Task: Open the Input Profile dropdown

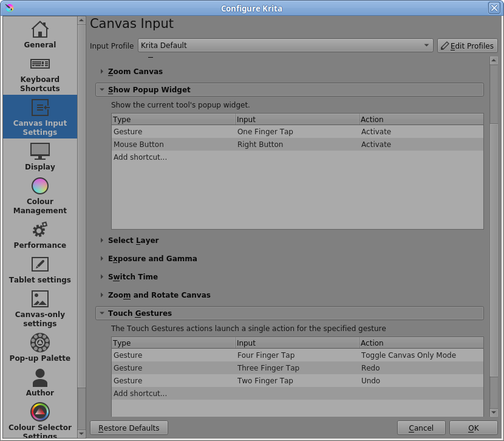Action: pyautogui.click(x=285, y=46)
